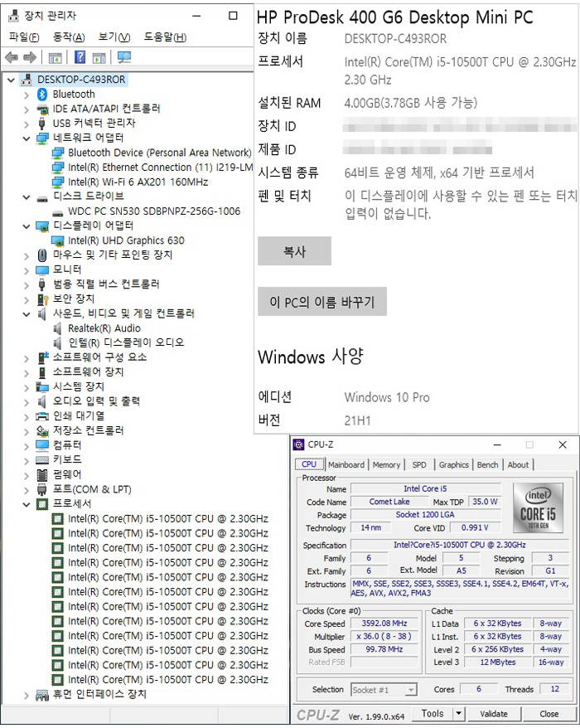Select Intel(R) Ethernet Connection (11) I219-LM
Screen dimensions: 580x728
coord(161,167)
